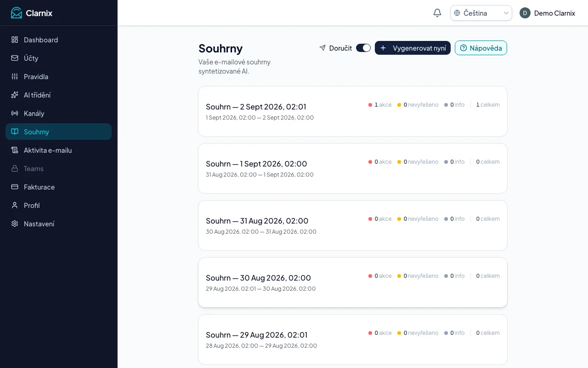Click the plus icon in Vygenerovat nyní
This screenshot has height=368, width=588.
[x=383, y=48]
